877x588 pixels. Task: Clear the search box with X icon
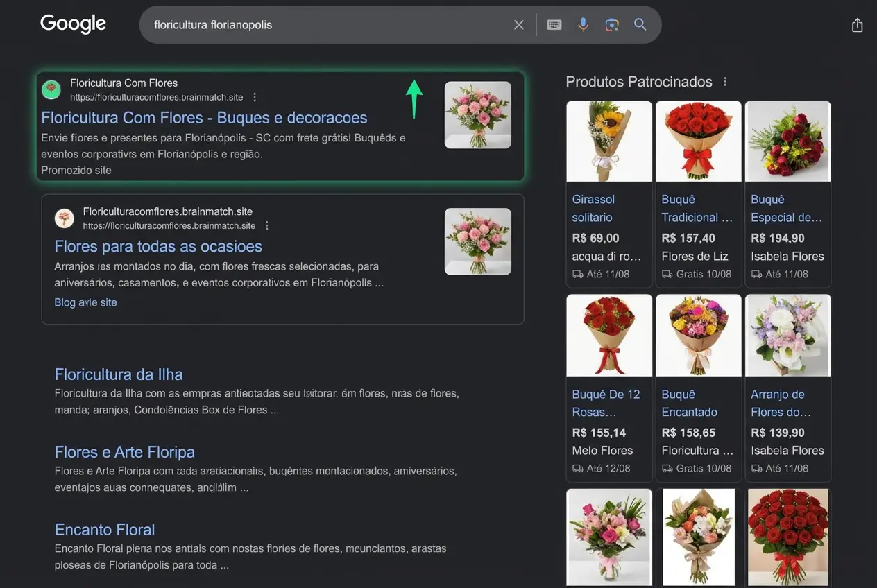coord(519,25)
